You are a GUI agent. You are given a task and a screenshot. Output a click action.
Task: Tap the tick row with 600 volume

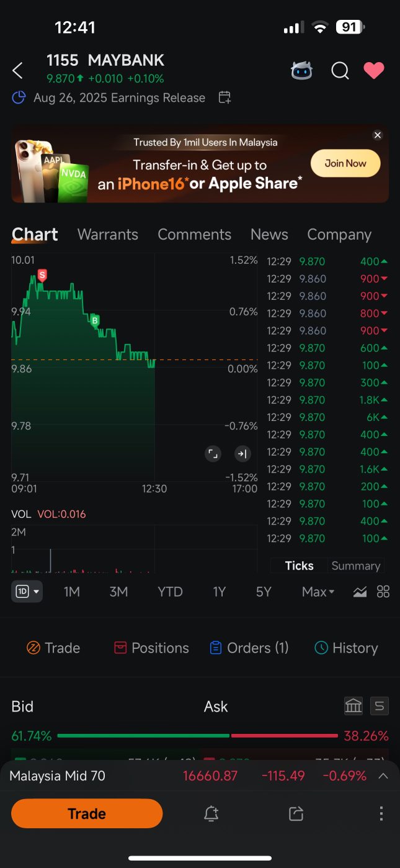[327, 348]
